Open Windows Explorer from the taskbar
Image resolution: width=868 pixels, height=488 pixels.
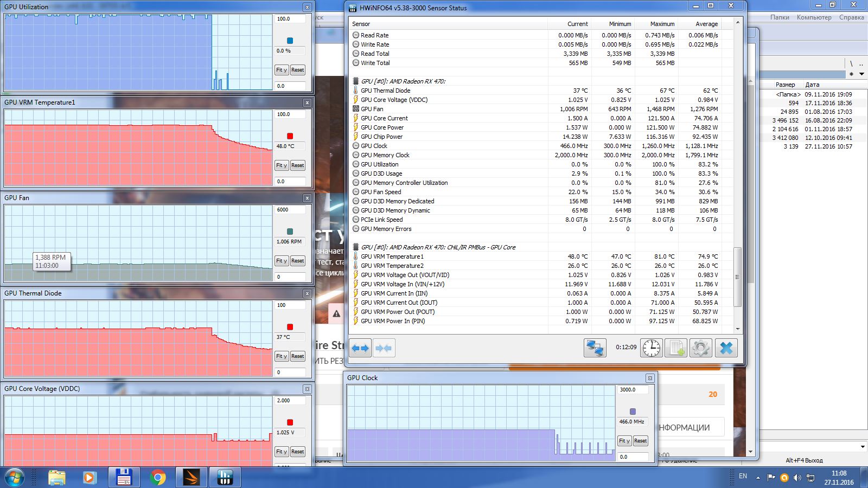click(57, 478)
